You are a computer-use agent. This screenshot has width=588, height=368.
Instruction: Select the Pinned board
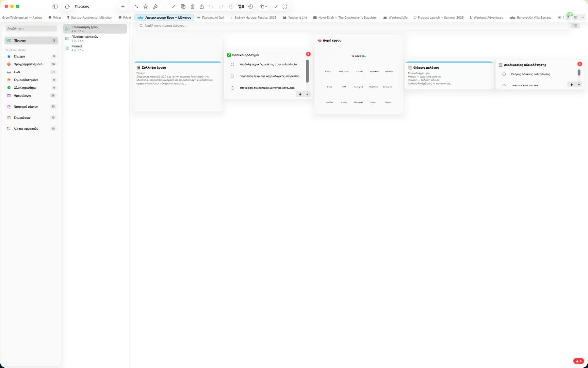[95, 48]
